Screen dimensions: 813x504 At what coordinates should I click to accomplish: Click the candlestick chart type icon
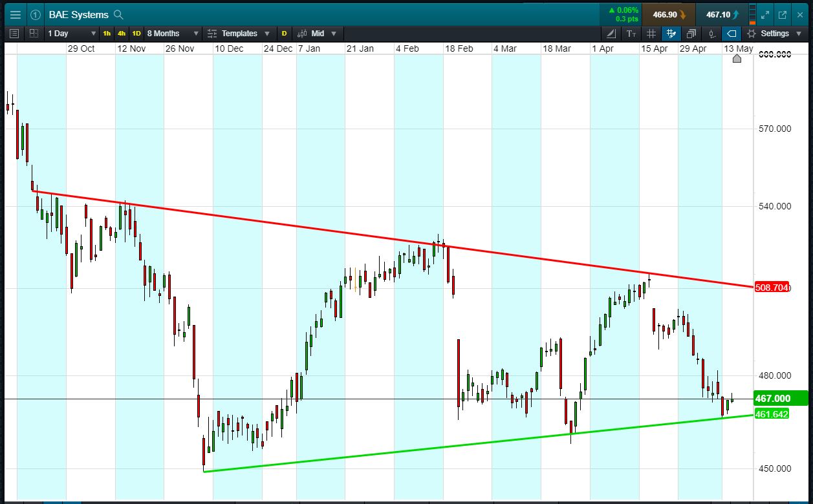pyautogui.click(x=302, y=33)
